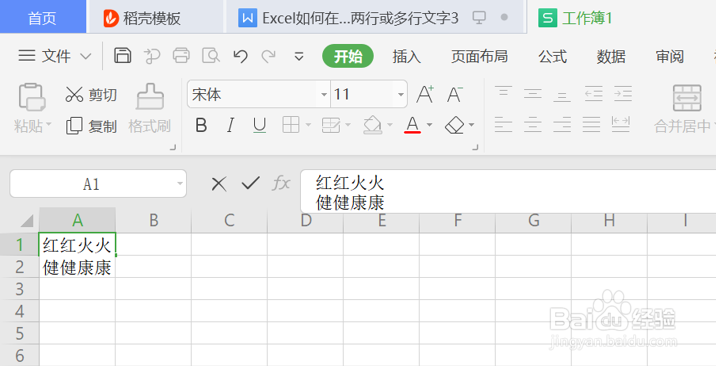Screen dimensions: 716x366
Task: Align text left
Action: tap(503, 124)
